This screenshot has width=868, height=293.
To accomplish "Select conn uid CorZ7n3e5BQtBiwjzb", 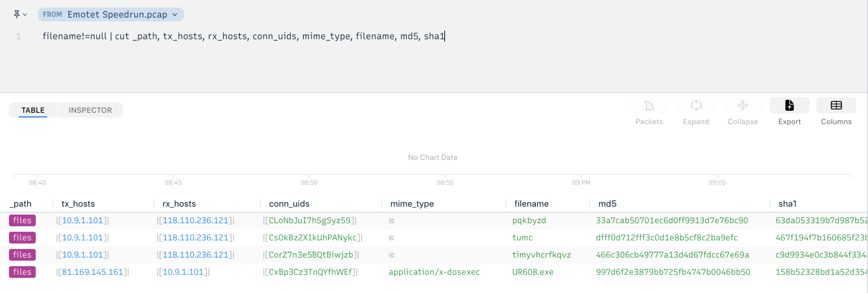I will tap(311, 255).
